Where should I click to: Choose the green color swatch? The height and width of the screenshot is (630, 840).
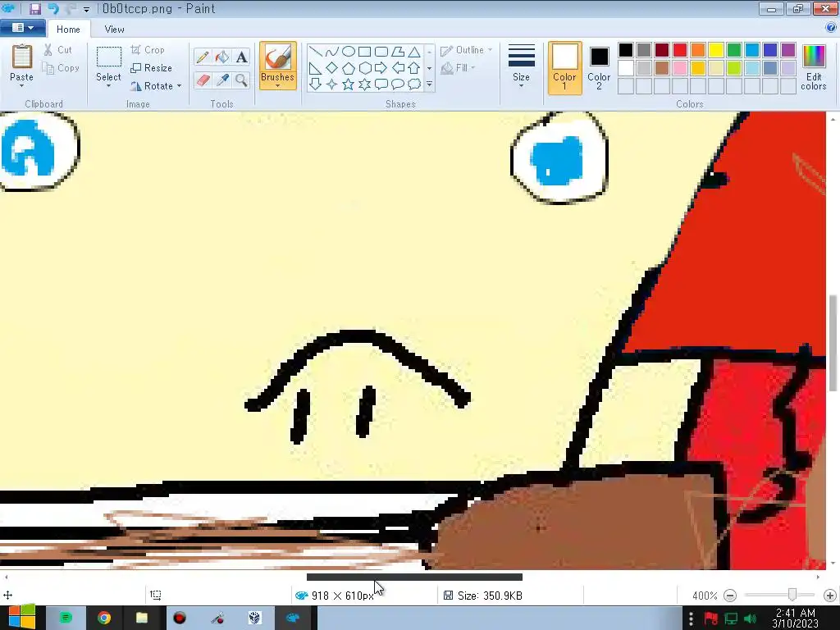click(734, 50)
